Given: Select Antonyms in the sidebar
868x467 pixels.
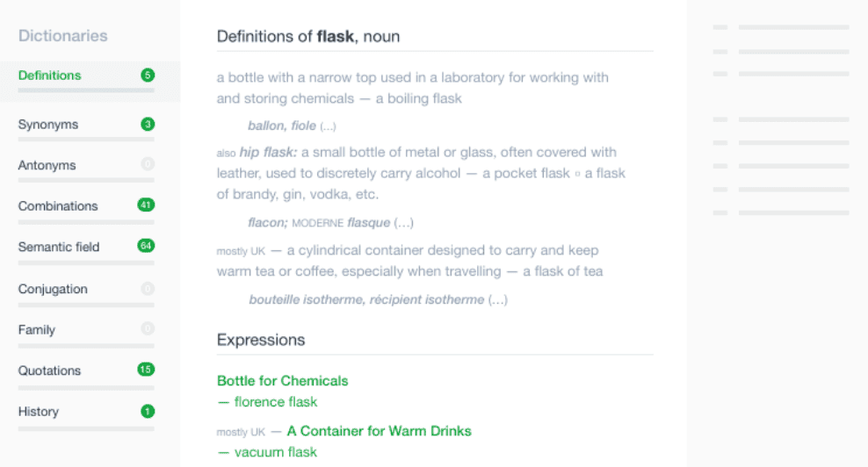Looking at the screenshot, I should click(47, 165).
